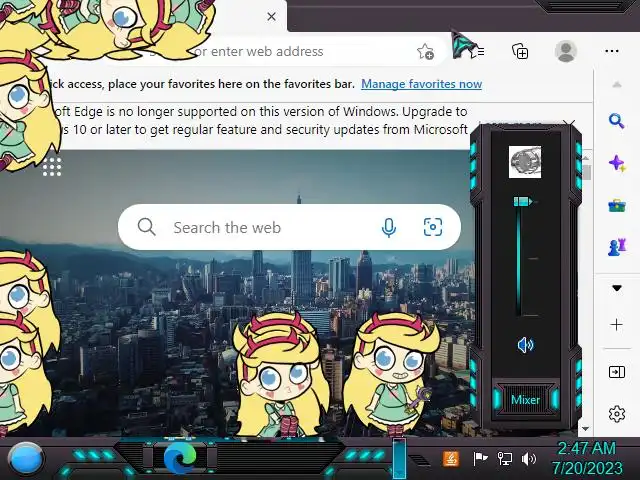Close the current browser tab

pyautogui.click(x=271, y=17)
